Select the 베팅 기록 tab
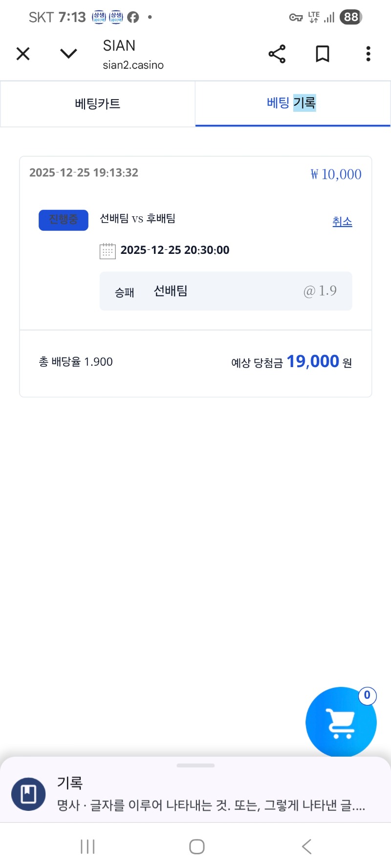 (292, 103)
